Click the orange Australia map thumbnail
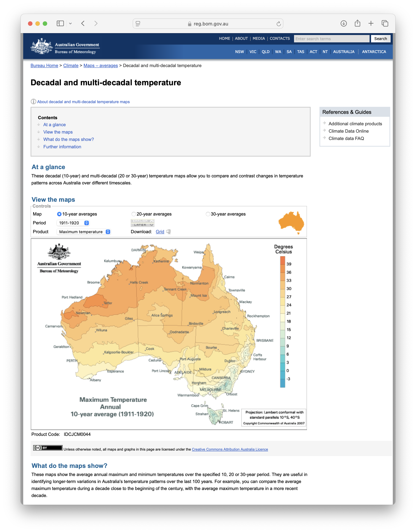The height and width of the screenshot is (532, 416). point(291,222)
